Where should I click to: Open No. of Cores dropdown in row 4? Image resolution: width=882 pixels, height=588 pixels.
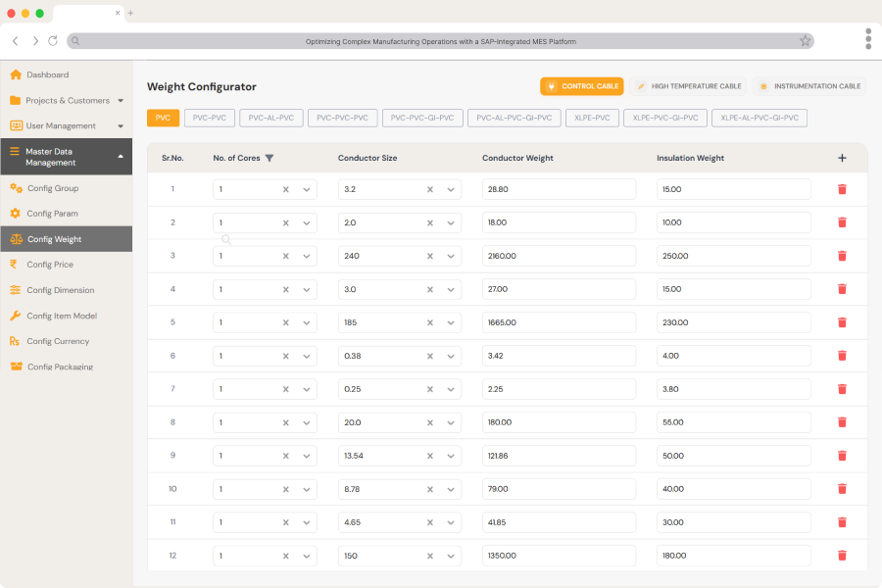(307, 289)
